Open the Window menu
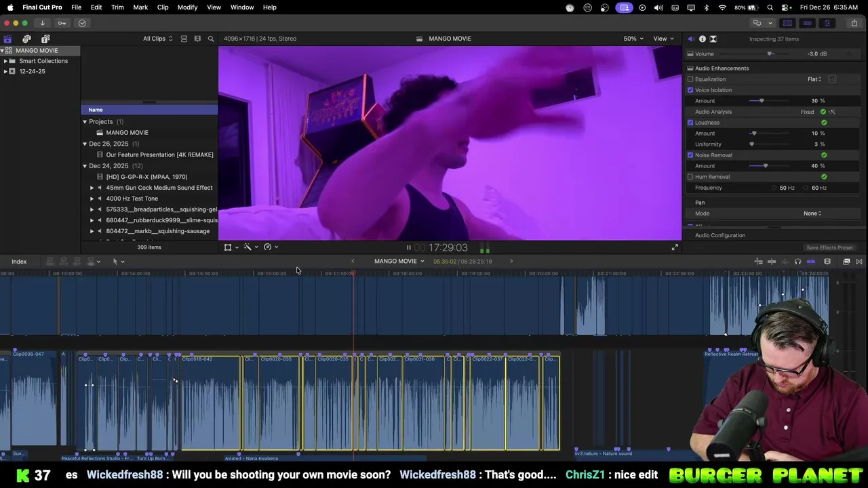 coord(242,7)
